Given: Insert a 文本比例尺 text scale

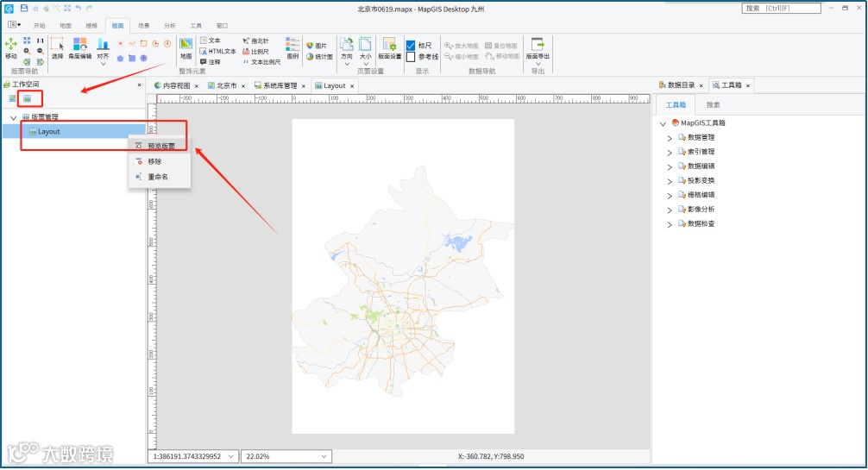Looking at the screenshot, I should 261,61.
